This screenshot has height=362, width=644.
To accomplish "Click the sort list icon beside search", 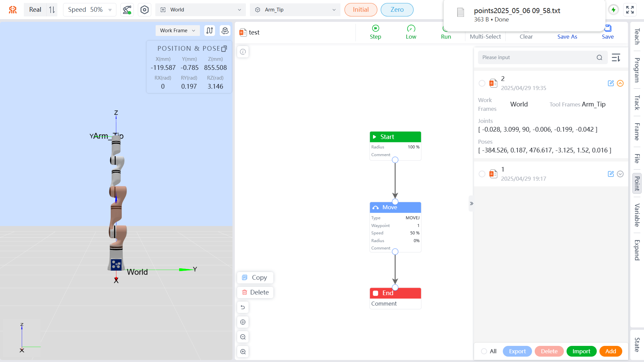I will 616,57.
